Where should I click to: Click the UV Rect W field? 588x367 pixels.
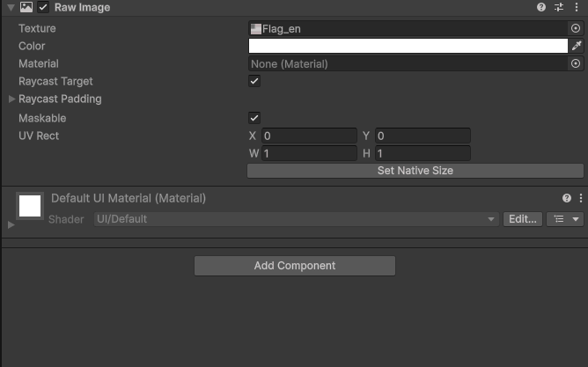coord(309,153)
